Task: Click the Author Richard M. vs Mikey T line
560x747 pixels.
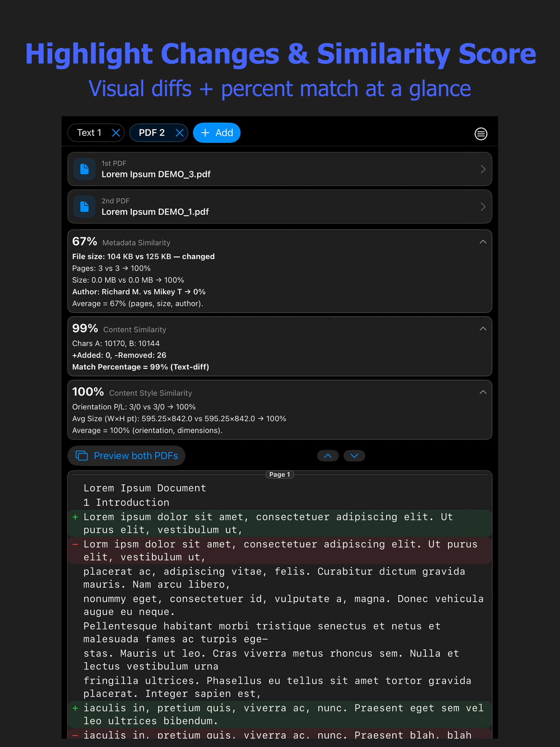Action: (x=139, y=292)
